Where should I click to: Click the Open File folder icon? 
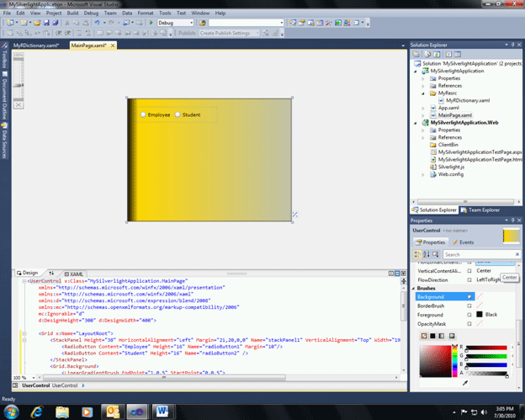(x=37, y=23)
